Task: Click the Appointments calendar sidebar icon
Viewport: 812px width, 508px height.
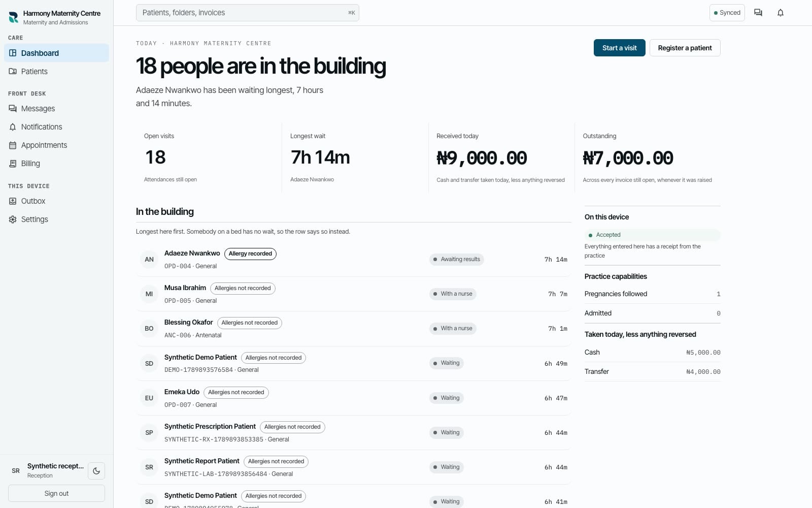Action: (13, 145)
